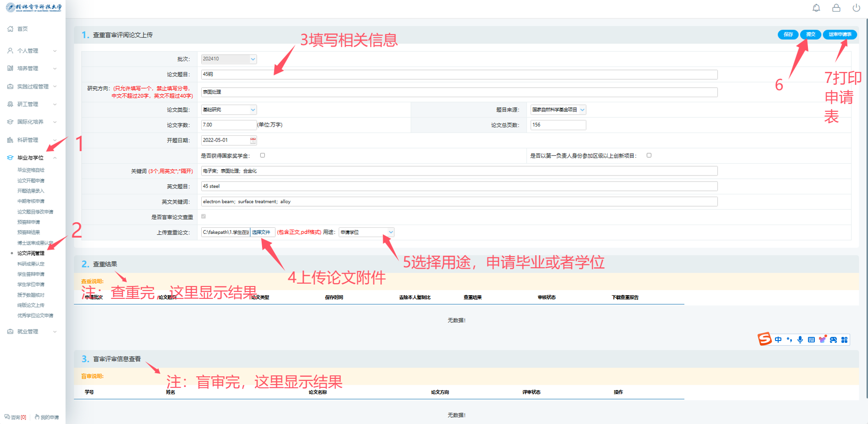This screenshot has height=424, width=868.
Task: Open the Sogou soft keyboard icon
Action: pos(811,340)
